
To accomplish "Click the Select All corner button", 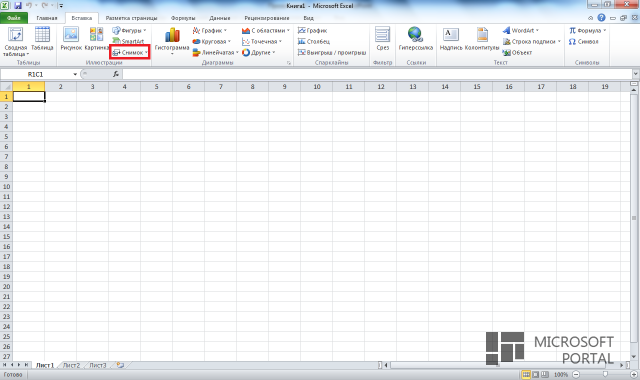I will point(6,87).
